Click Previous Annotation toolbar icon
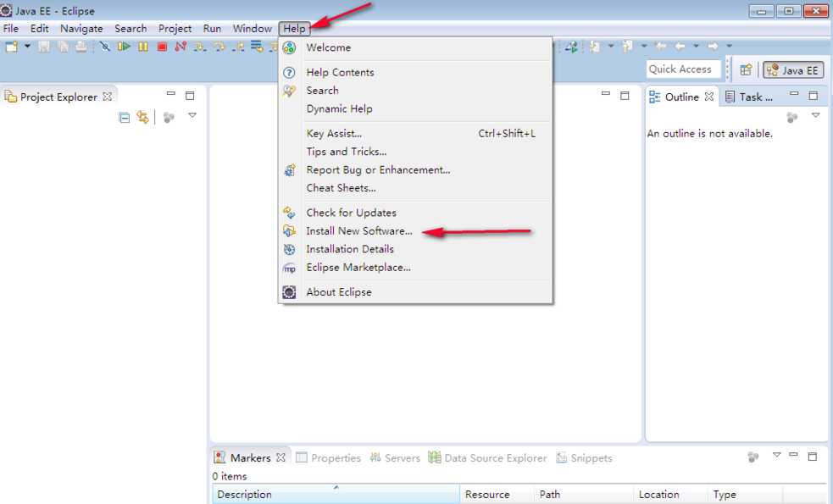Screen dimensions: 833x504 627,47
